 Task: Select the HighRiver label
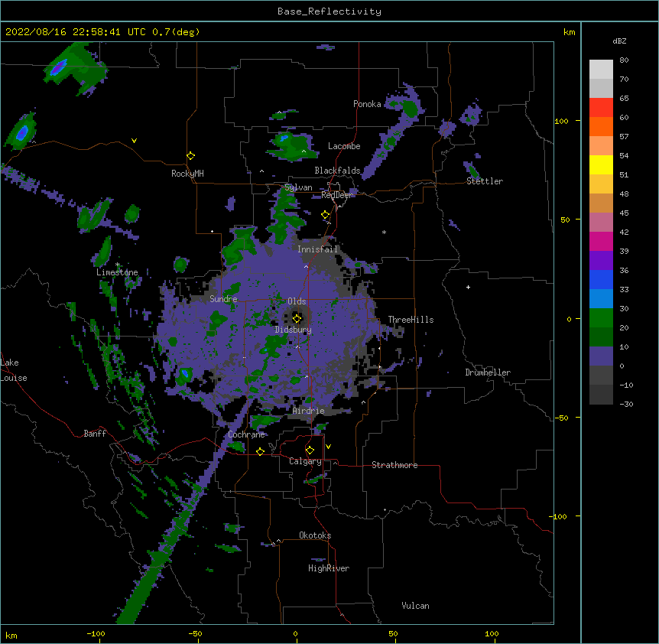tap(329, 568)
